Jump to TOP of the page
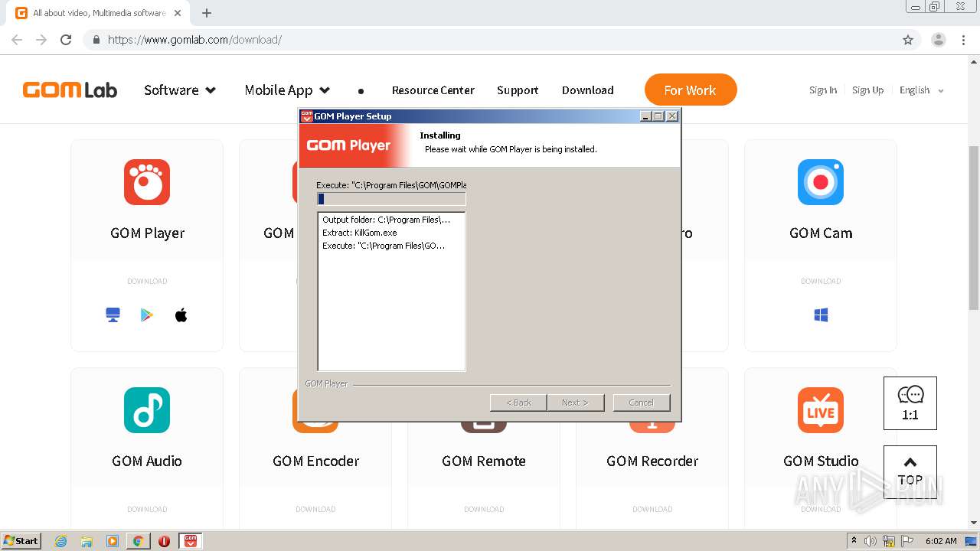The image size is (980, 551). pos(910,472)
